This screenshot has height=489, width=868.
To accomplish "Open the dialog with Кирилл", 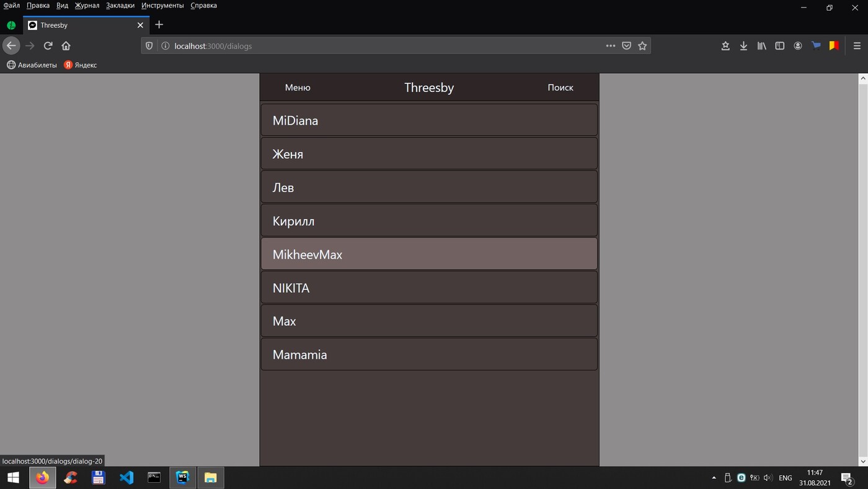I will [429, 221].
